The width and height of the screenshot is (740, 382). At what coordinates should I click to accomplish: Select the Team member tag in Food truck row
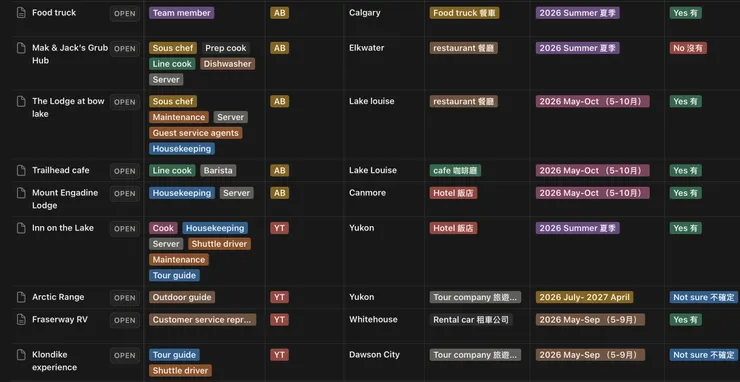pos(182,13)
